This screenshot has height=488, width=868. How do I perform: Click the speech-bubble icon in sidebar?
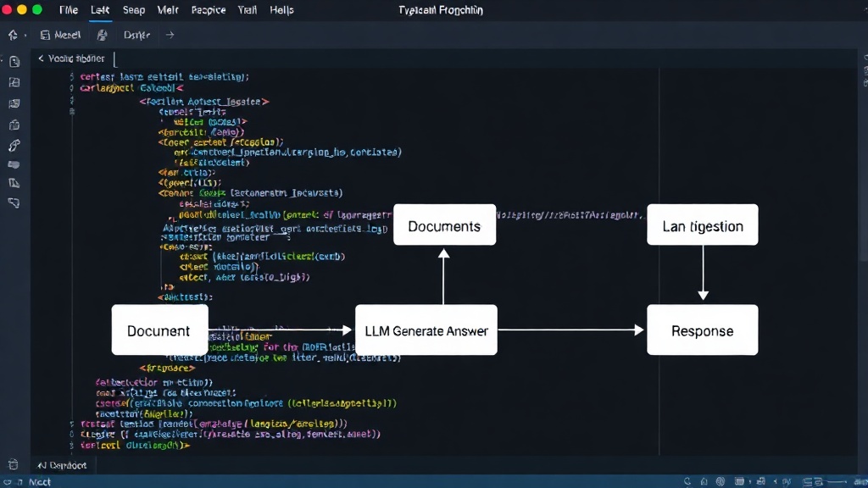(x=14, y=203)
